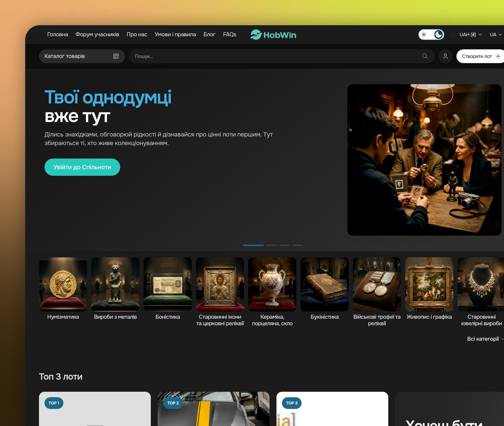This screenshot has width=504, height=426.
Task: Open the UAH (₴) currency dropdown
Action: pos(470,34)
